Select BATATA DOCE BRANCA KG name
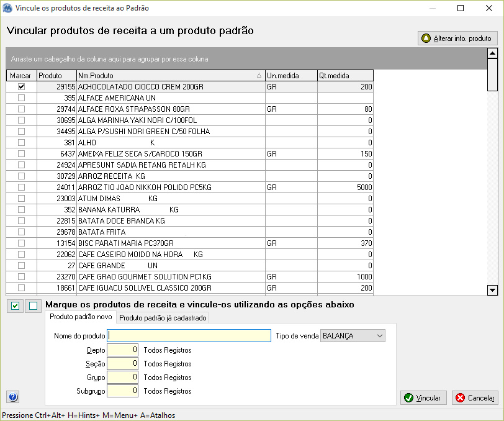The height and width of the screenshot is (421, 504). pos(122,221)
